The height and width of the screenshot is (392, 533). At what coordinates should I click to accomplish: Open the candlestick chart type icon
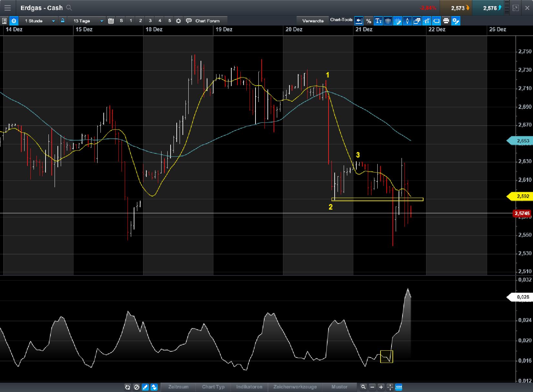[407, 21]
